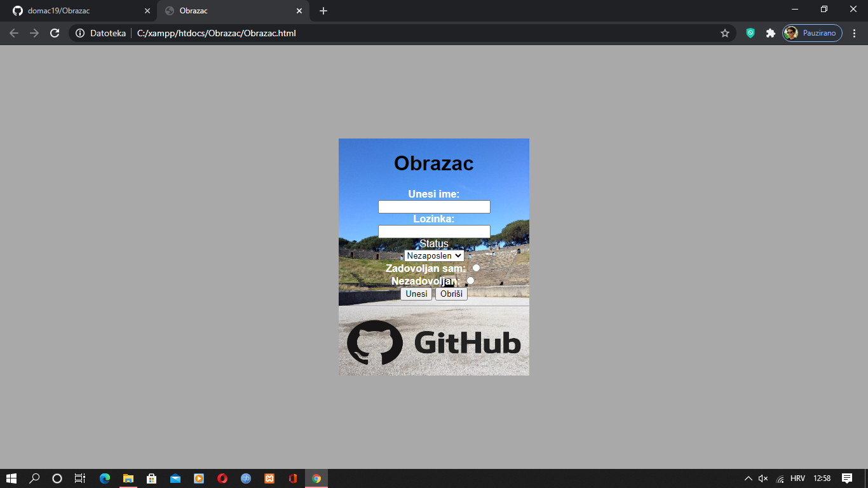Open the Mail app from the taskbar
868x488 pixels.
[175, 478]
